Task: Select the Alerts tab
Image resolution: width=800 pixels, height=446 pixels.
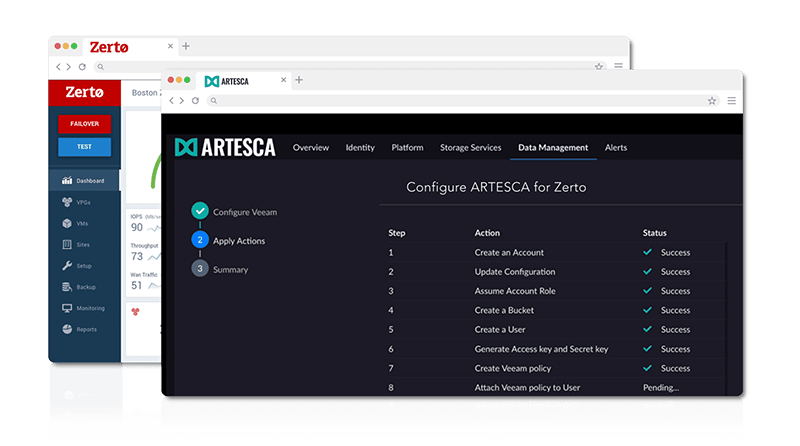Action: click(x=616, y=147)
